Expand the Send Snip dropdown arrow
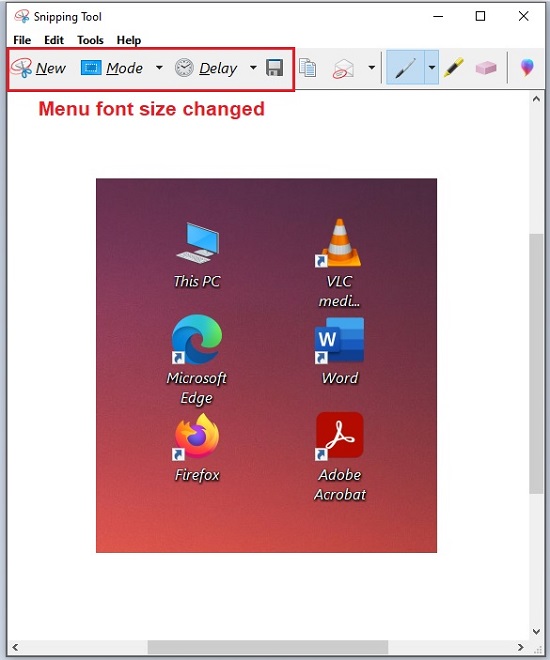The height and width of the screenshot is (660, 550). (x=372, y=67)
